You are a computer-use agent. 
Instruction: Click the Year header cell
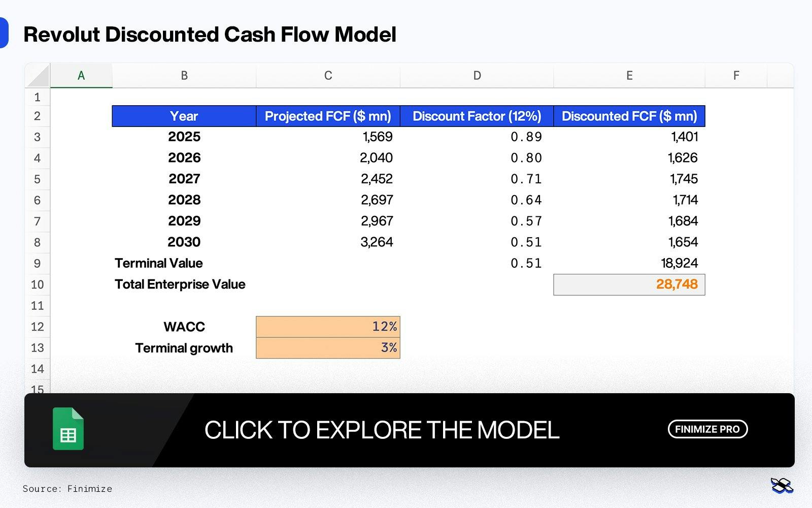(x=184, y=116)
